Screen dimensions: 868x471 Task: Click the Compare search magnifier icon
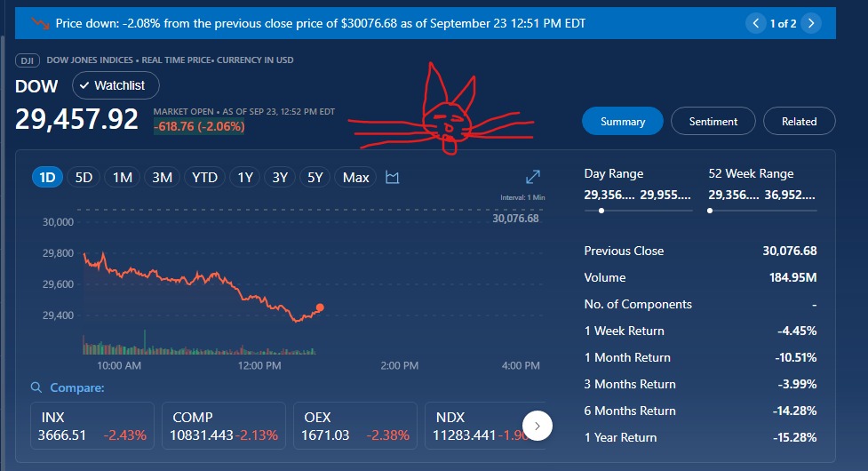point(36,388)
